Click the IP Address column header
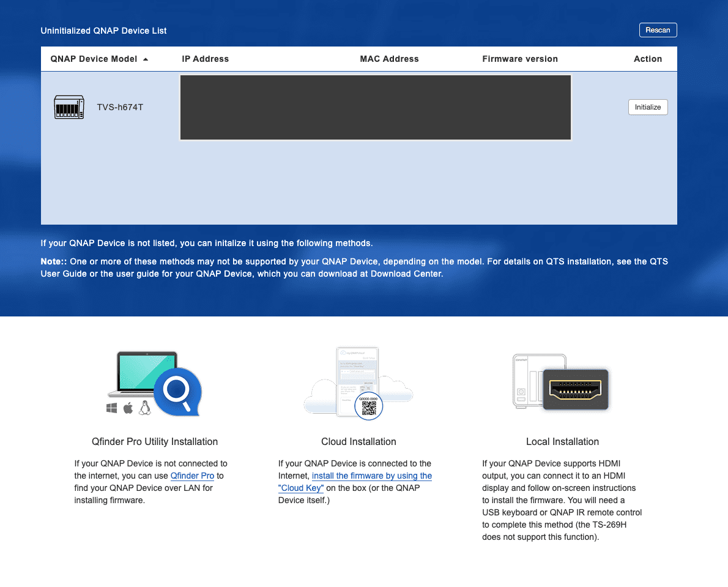The image size is (728, 587). click(205, 59)
